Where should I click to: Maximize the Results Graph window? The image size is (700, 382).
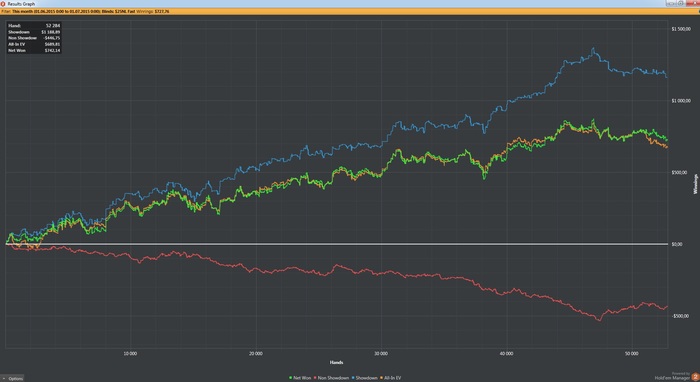tap(681, 3)
